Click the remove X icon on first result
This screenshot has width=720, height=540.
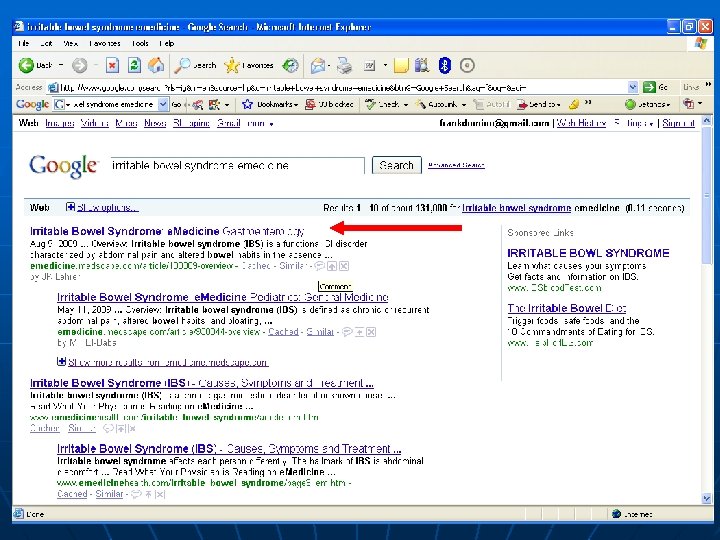click(343, 266)
